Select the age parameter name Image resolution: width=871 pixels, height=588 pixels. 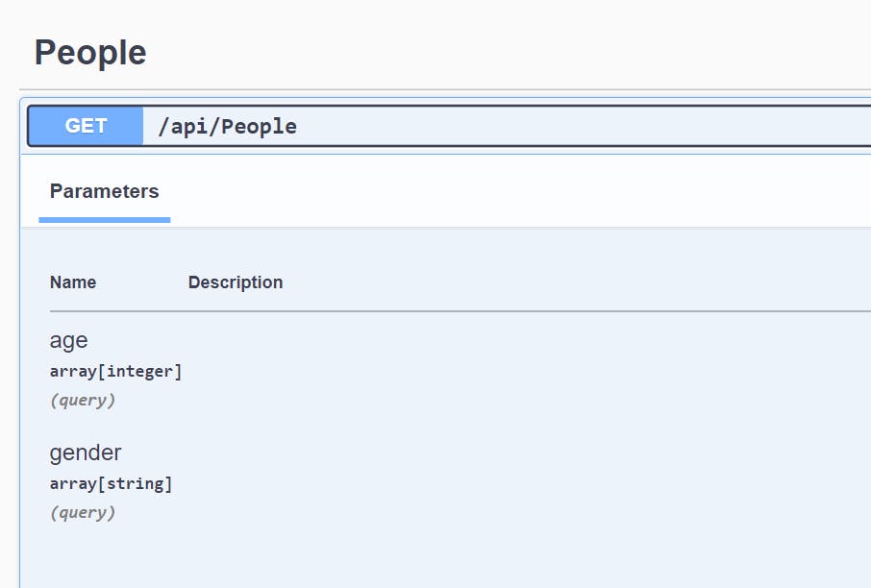pyautogui.click(x=69, y=340)
